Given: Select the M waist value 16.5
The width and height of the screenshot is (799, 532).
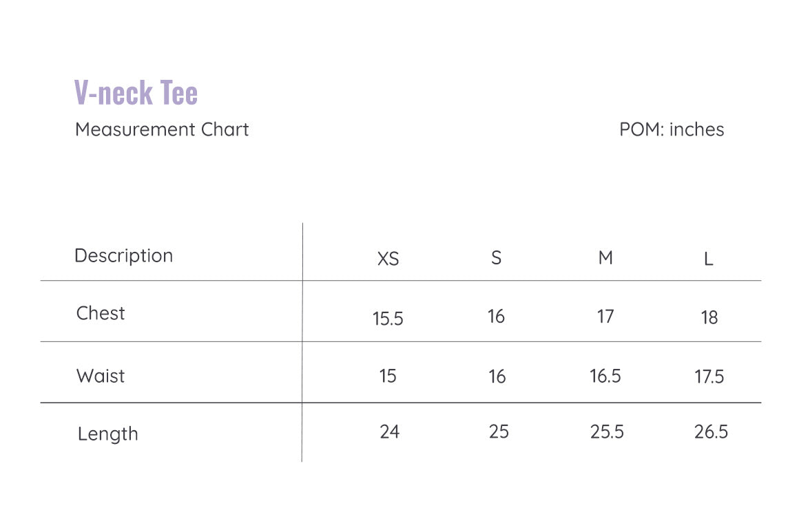Looking at the screenshot, I should (605, 376).
